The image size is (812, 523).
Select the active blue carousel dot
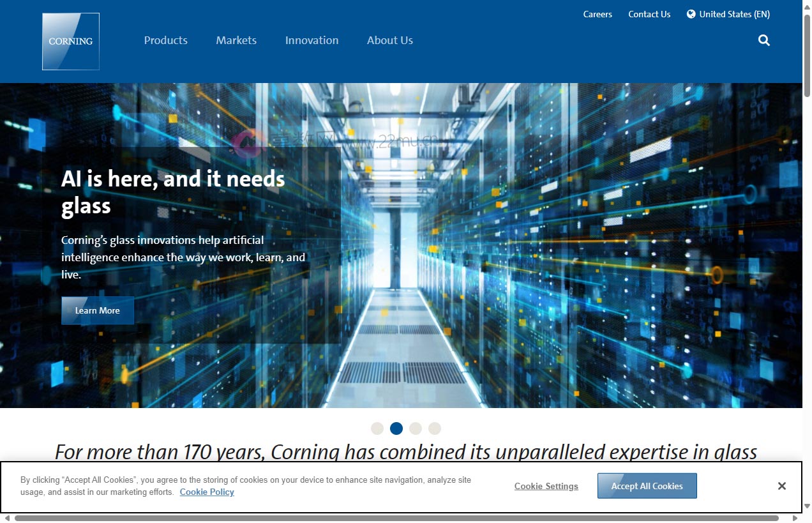(396, 428)
